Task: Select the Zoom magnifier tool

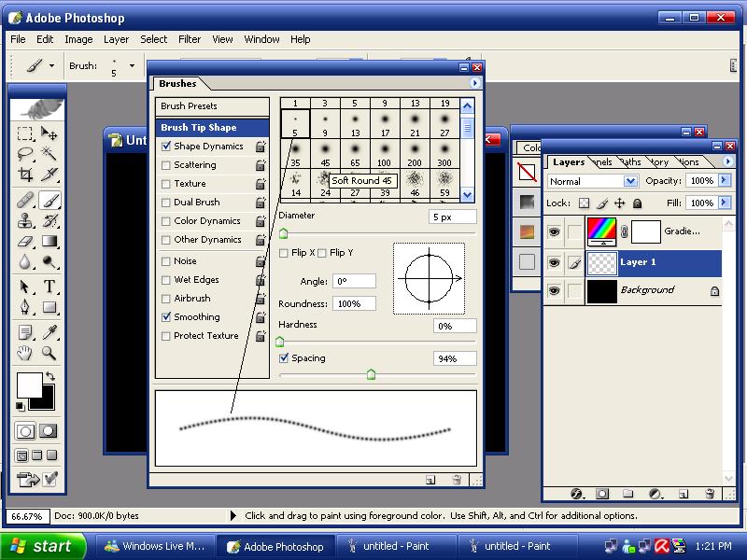Action: click(x=49, y=353)
